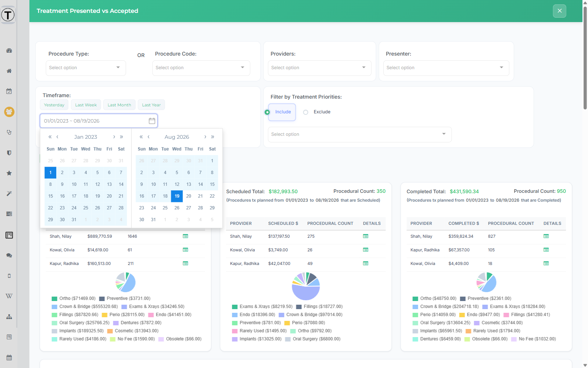Open the chat bubbles icon in sidebar
This screenshot has height=368, width=588.
9,255
